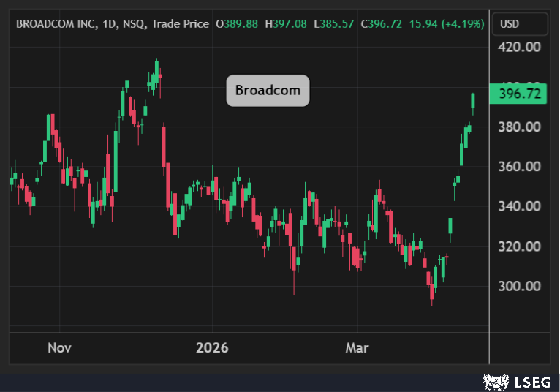The width and height of the screenshot is (560, 392).
Task: Select the Trade Price header label
Action: tap(181, 24)
